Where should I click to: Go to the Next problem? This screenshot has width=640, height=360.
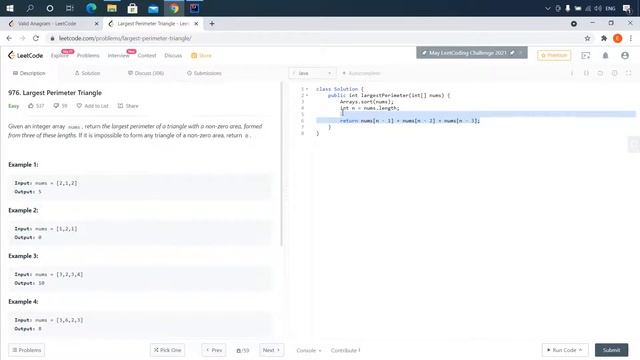click(x=271, y=350)
